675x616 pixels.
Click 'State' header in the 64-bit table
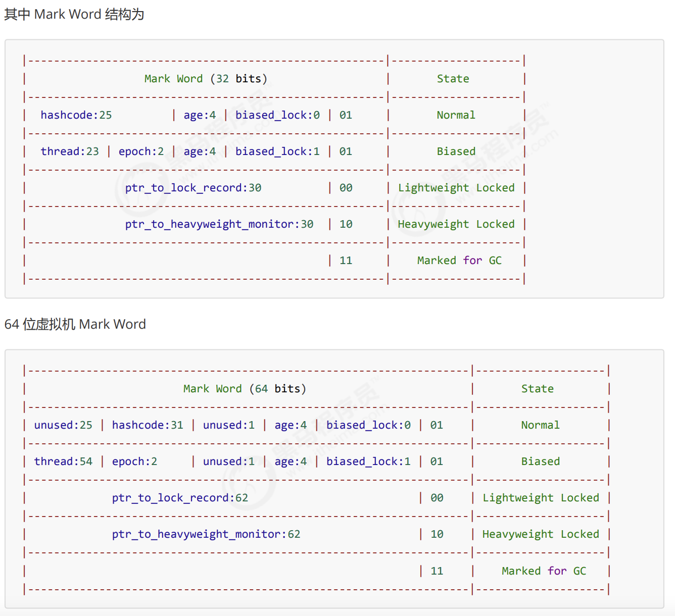tap(538, 389)
